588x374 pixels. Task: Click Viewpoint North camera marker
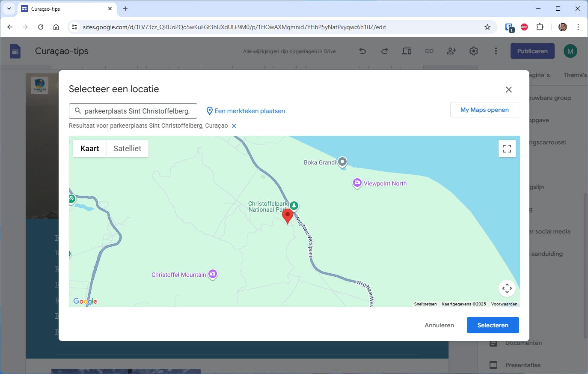tap(357, 183)
